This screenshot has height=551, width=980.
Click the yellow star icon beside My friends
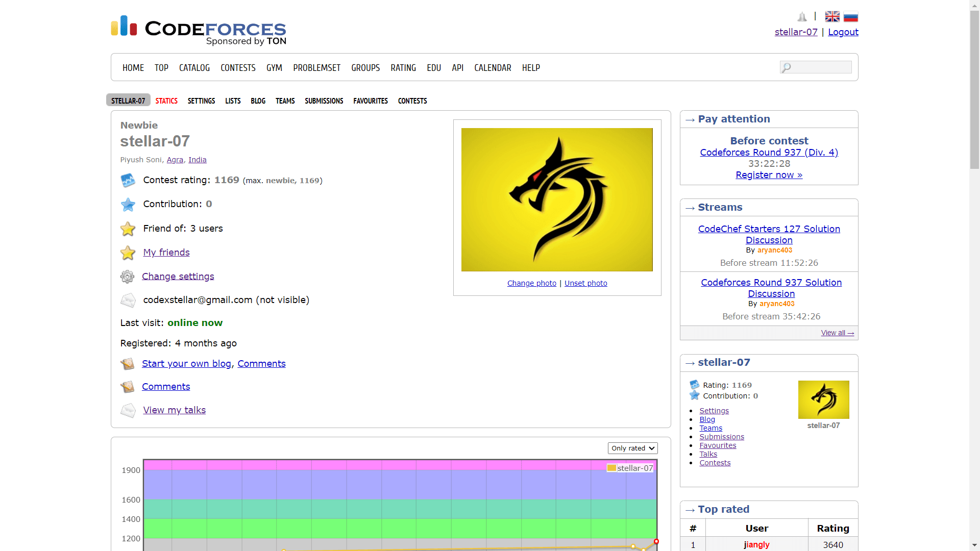click(x=128, y=253)
